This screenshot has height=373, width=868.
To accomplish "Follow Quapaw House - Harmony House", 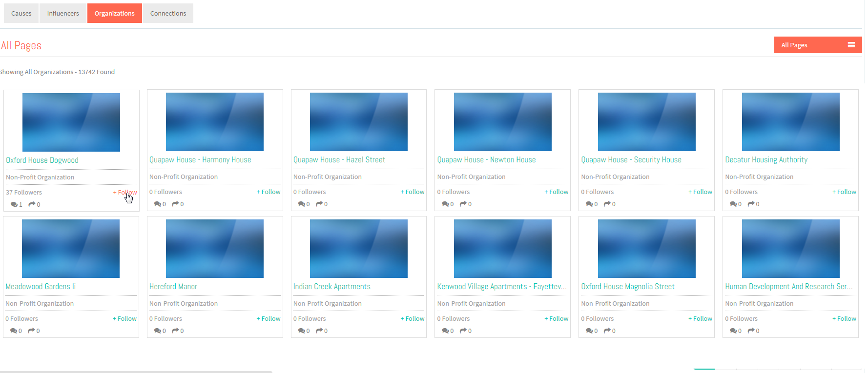I will coord(269,192).
